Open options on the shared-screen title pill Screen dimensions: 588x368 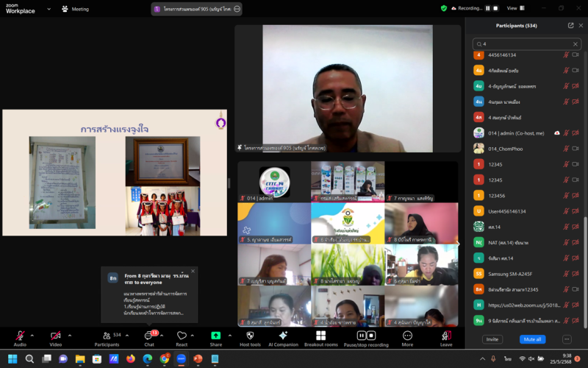(237, 9)
